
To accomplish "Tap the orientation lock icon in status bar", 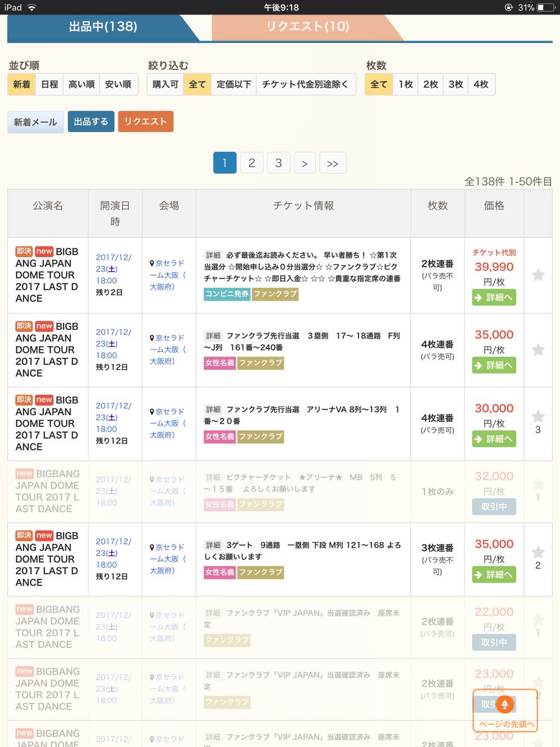I will coord(510,7).
